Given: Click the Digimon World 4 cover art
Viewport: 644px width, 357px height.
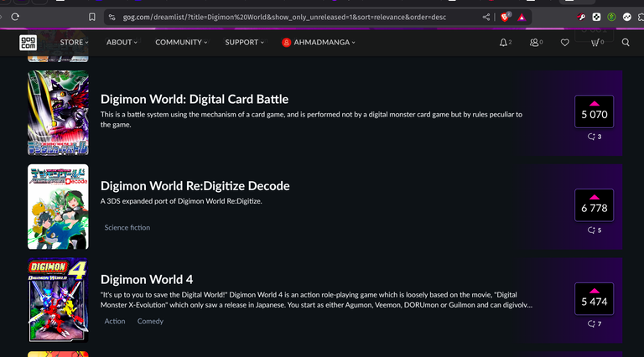Looking at the screenshot, I should (x=58, y=300).
